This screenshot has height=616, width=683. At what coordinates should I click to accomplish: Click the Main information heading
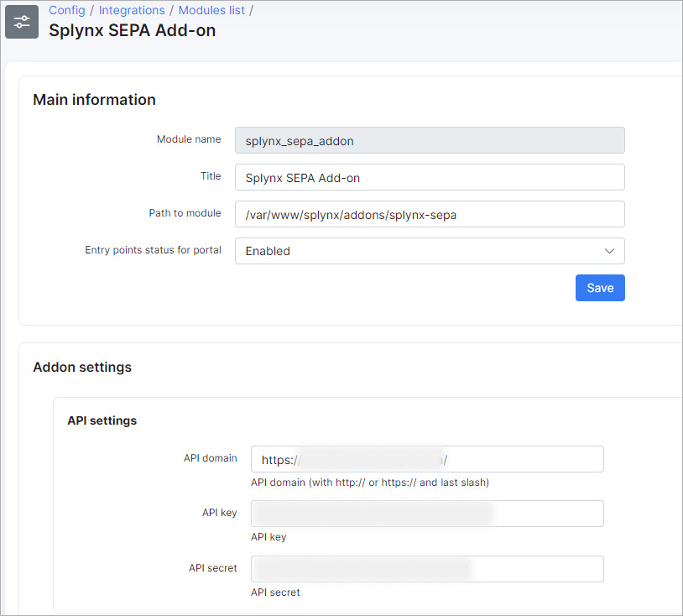tap(95, 100)
